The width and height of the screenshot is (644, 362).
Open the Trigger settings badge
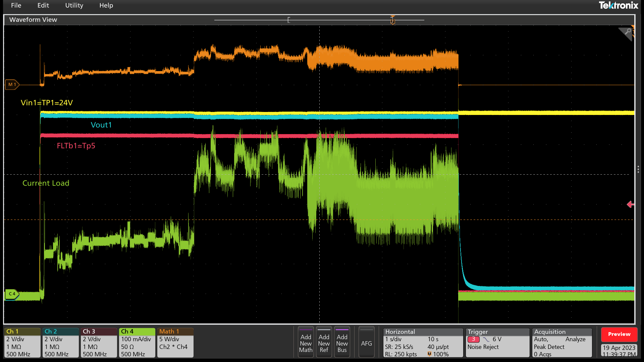[497, 343]
